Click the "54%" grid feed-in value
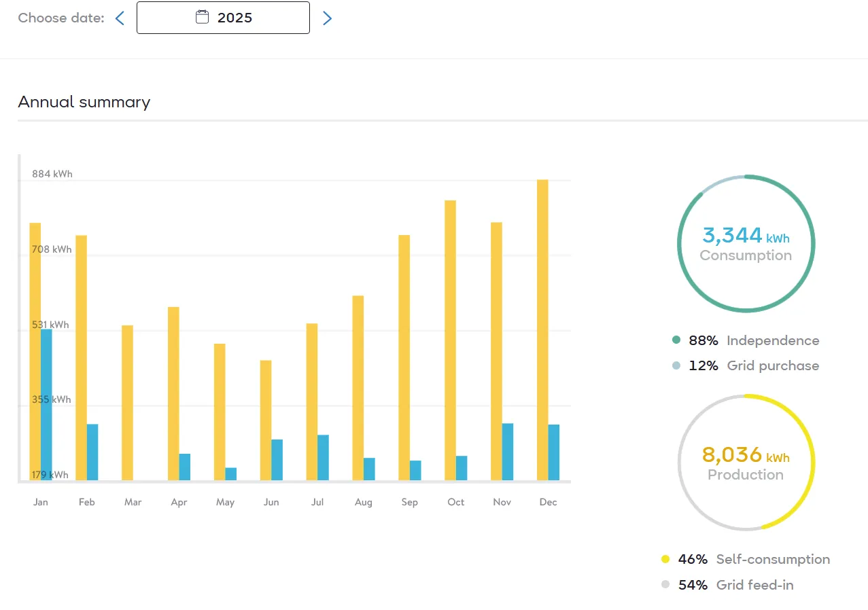This screenshot has height=610, width=868. (693, 584)
